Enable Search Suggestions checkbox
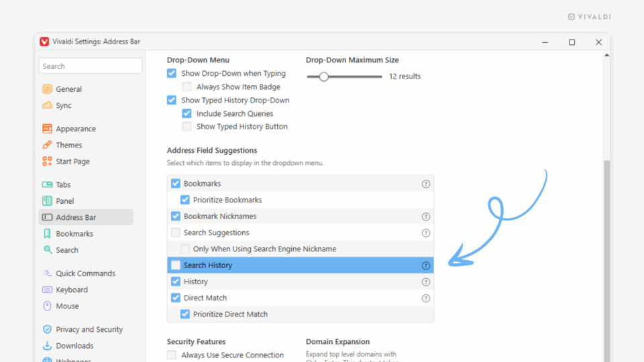The height and width of the screenshot is (362, 644). (x=176, y=233)
